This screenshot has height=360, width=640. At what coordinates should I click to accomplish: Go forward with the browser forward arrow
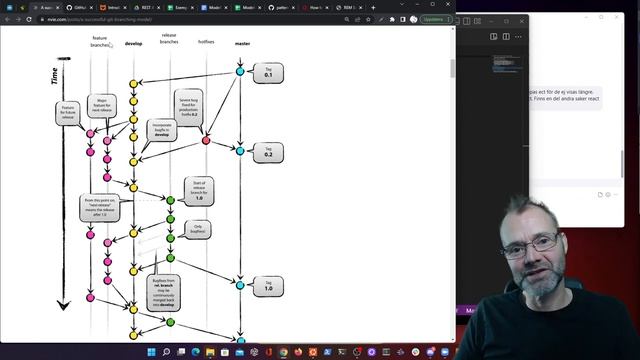pos(18,19)
